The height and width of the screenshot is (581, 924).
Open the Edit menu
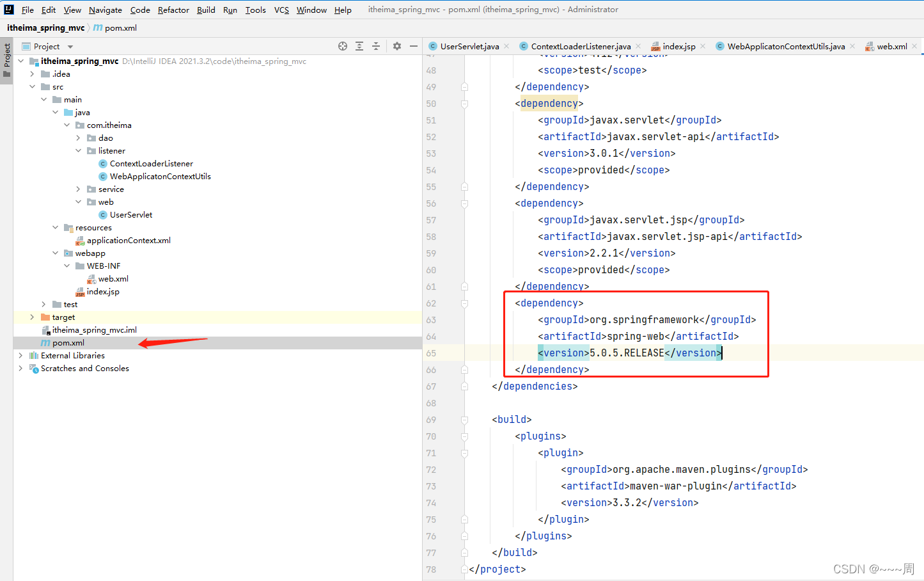(x=49, y=10)
